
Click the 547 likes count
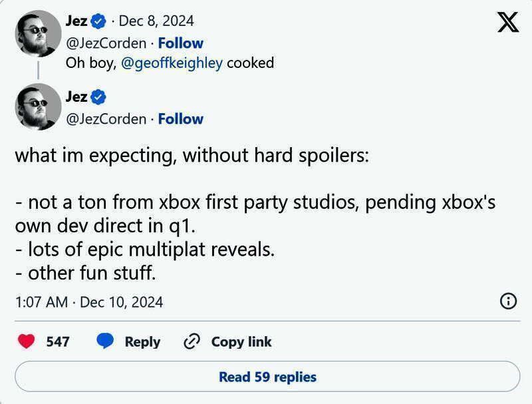point(57,341)
